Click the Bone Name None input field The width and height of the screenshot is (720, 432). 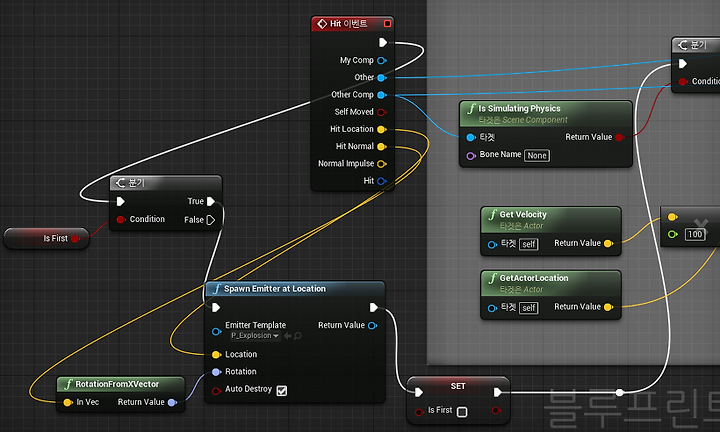pos(537,156)
